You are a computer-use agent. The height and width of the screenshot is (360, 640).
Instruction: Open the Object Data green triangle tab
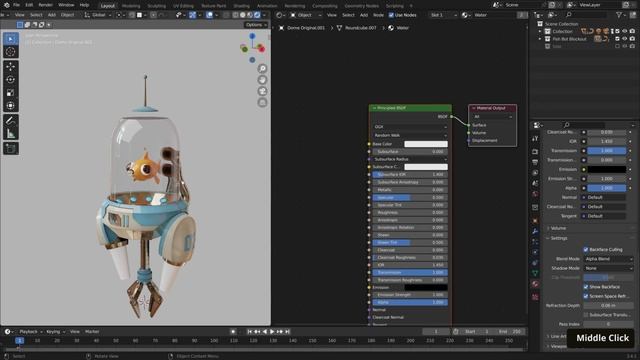tap(535, 273)
